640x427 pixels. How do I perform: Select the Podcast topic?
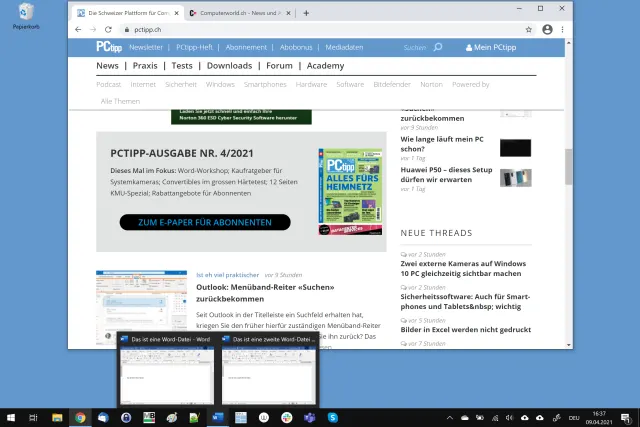[109, 85]
